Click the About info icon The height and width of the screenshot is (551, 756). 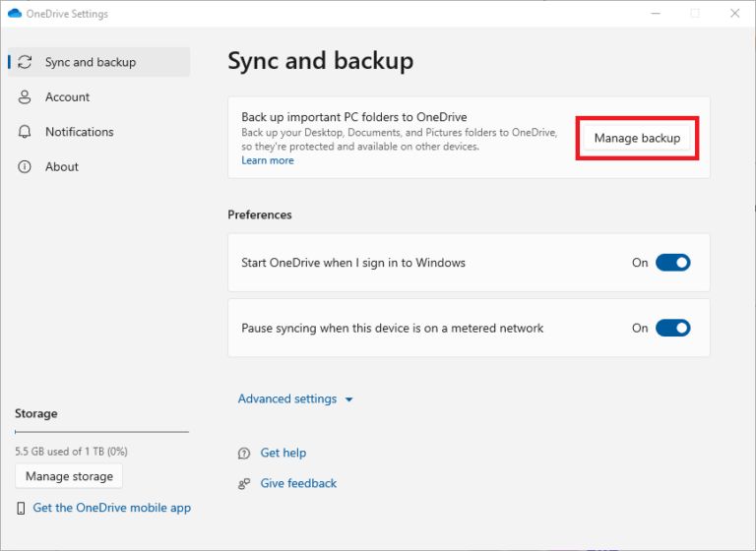pos(25,167)
